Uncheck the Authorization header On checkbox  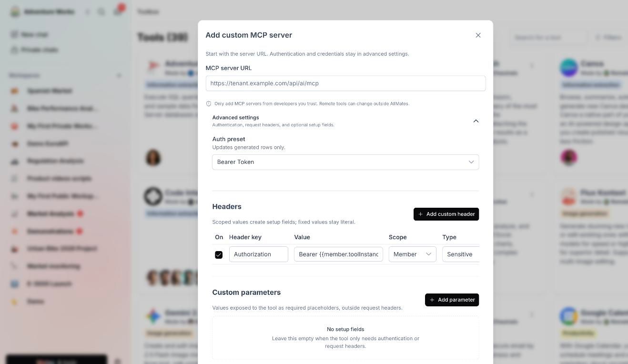point(219,255)
